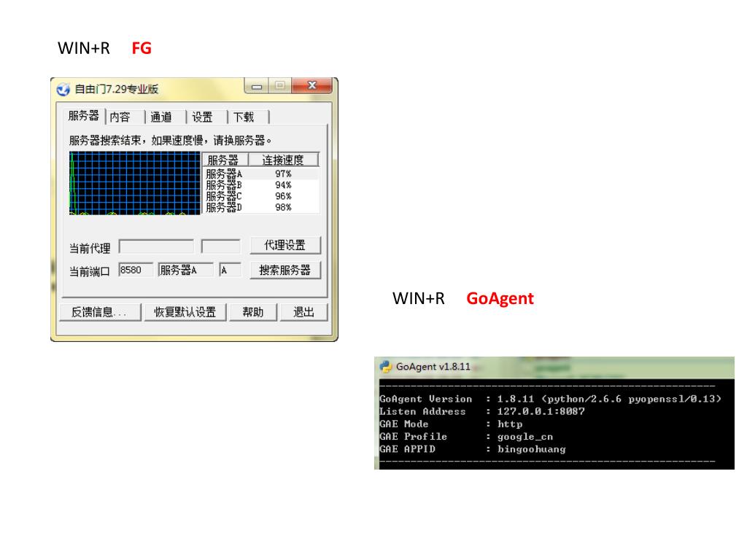747x560 pixels.
Task: Click the 退出 button
Action: 303,312
